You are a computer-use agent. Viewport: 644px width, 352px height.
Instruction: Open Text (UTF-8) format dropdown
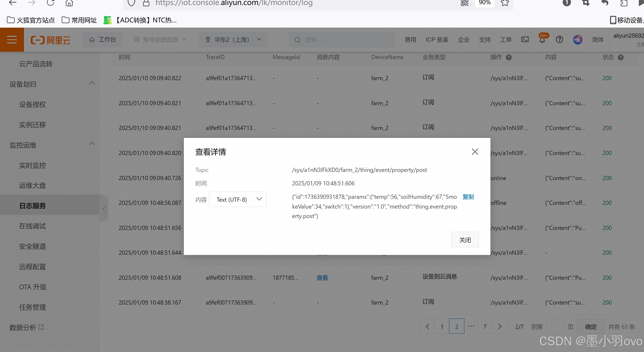(x=237, y=200)
